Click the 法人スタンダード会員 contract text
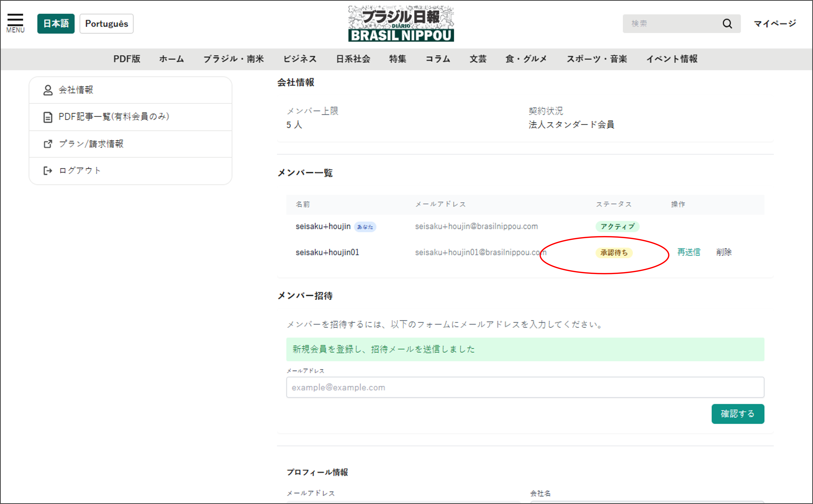The height and width of the screenshot is (504, 813). pos(571,125)
